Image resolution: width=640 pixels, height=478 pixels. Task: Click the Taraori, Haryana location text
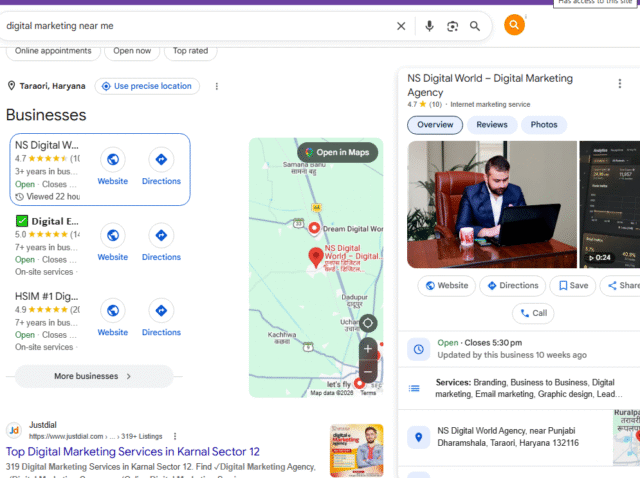click(x=52, y=86)
